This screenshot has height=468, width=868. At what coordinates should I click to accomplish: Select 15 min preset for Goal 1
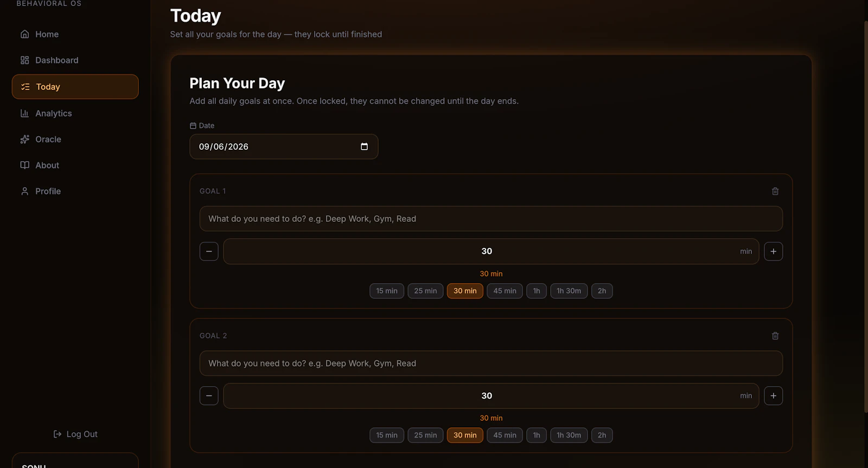(387, 291)
